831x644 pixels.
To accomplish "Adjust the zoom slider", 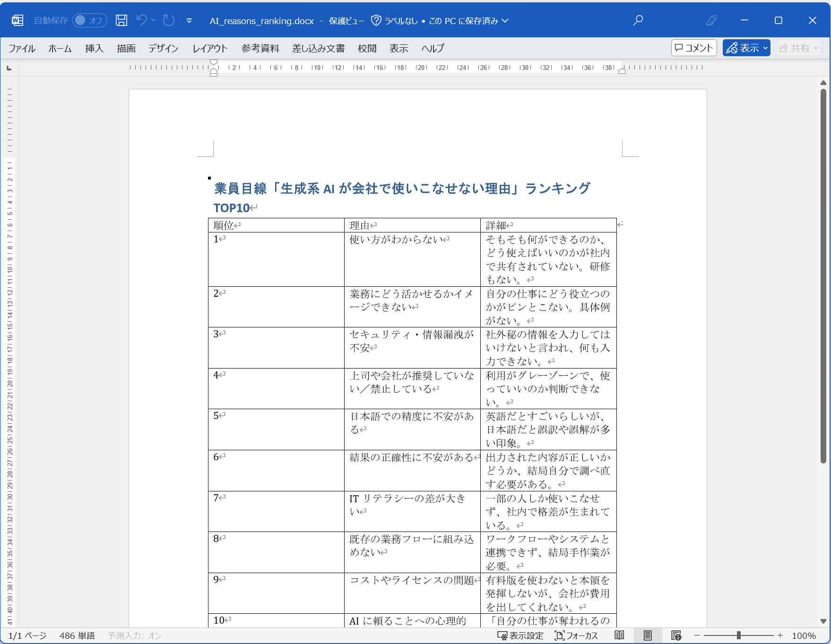I will tap(737, 635).
